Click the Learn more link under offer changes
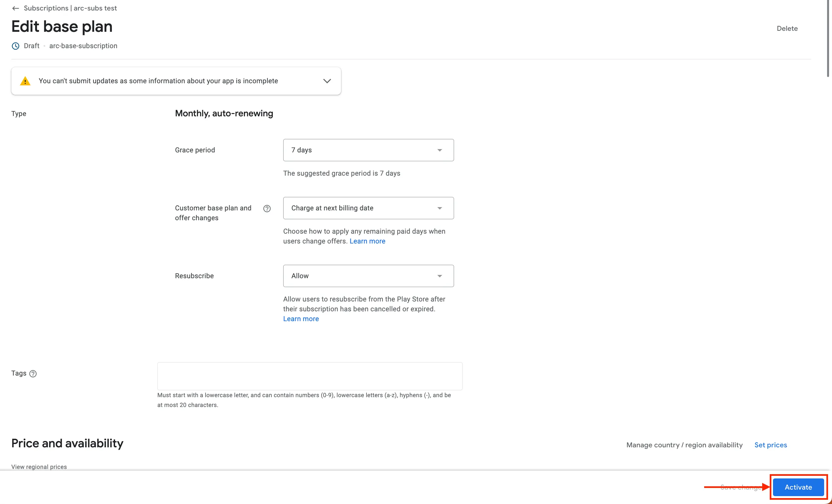832x504 pixels. (x=367, y=241)
